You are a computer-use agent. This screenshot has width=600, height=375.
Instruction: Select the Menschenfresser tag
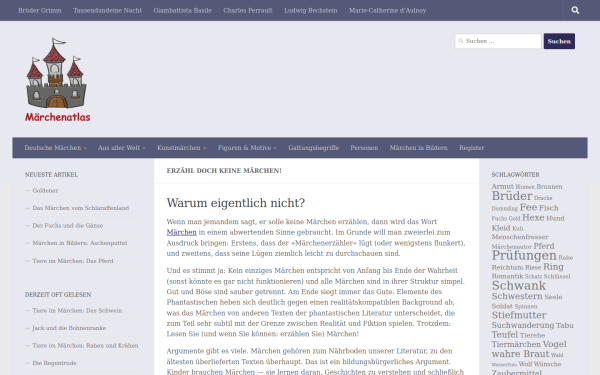pyautogui.click(x=520, y=237)
